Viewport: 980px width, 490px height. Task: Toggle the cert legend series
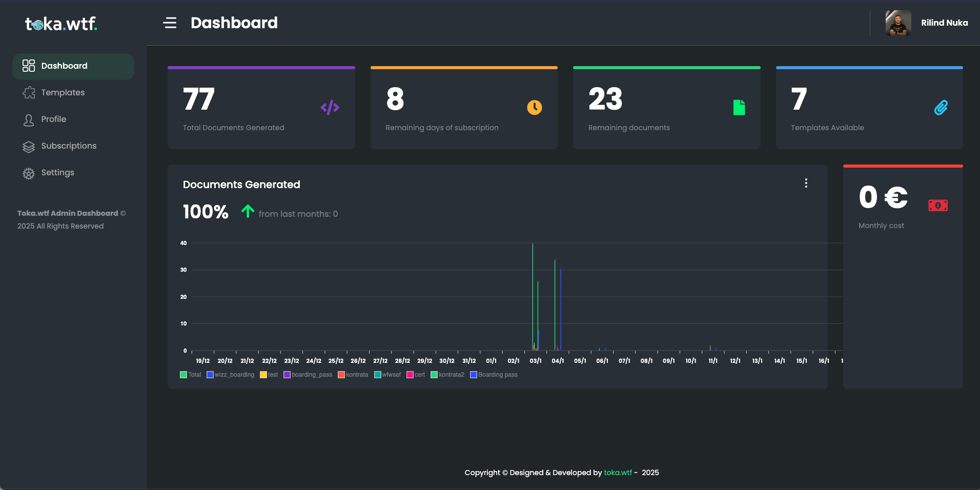(x=416, y=375)
